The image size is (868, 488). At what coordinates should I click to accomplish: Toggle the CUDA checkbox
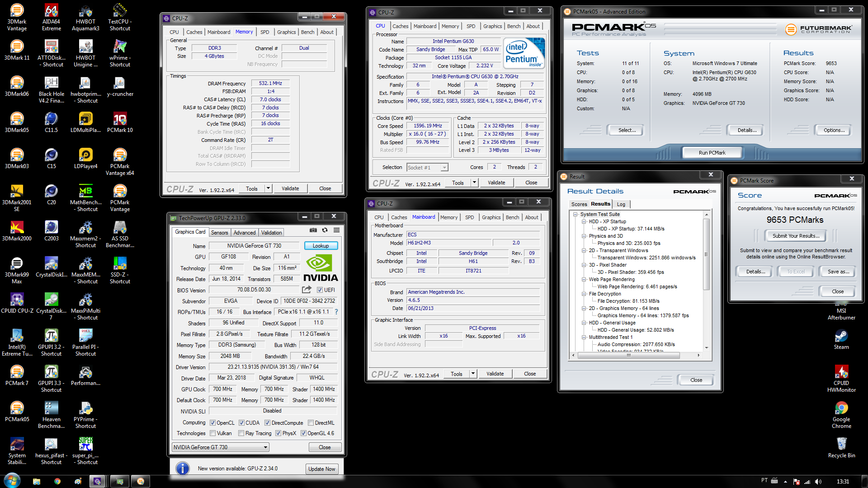(x=241, y=423)
